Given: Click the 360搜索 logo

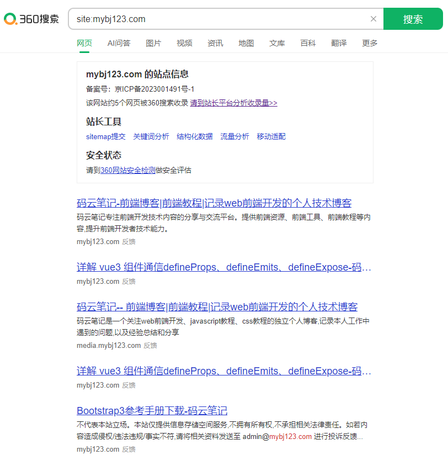Looking at the screenshot, I should tap(31, 19).
